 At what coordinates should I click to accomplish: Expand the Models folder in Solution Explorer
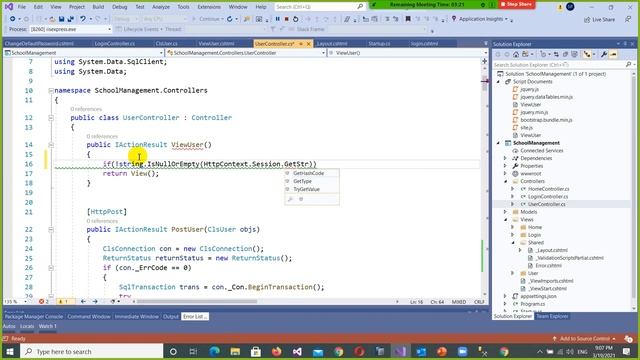click(505, 212)
